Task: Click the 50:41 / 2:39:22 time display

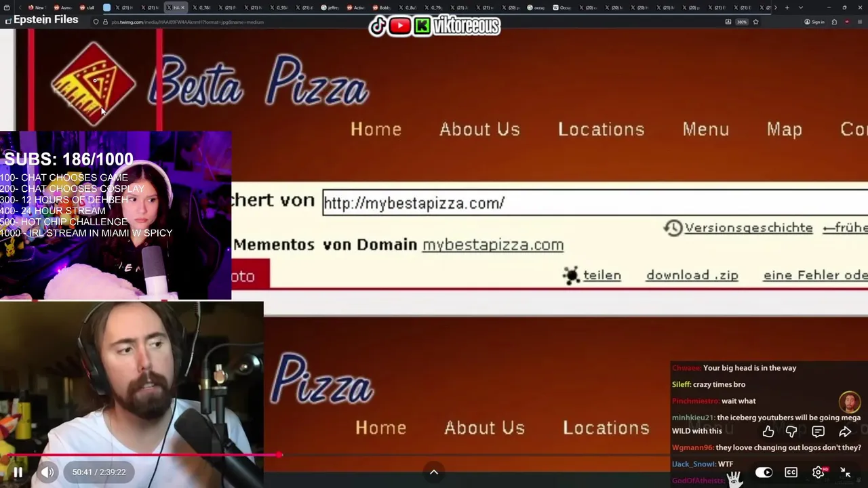Action: (x=99, y=472)
